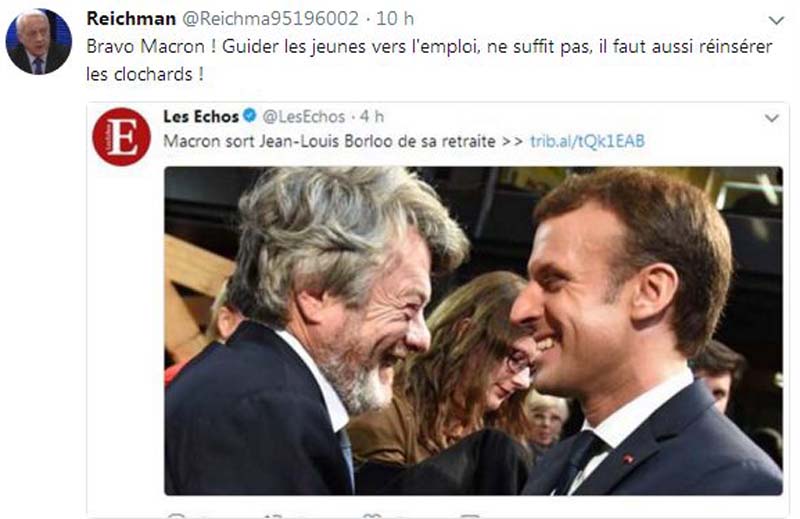
Task: Open the trib.al/tQk1EAB link
Action: (587, 141)
